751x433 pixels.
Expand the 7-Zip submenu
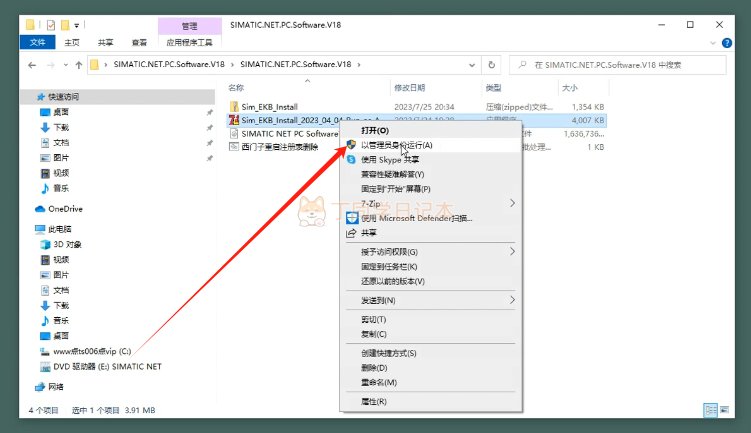click(431, 204)
